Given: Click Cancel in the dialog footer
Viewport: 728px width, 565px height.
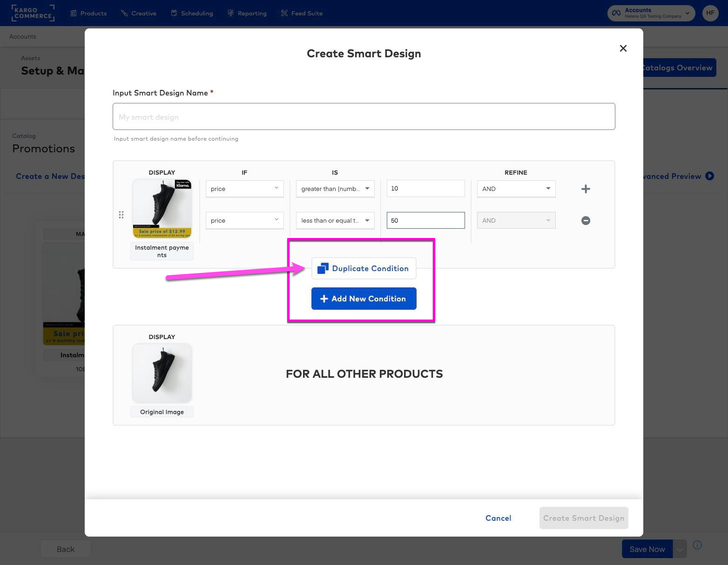Looking at the screenshot, I should coord(498,518).
